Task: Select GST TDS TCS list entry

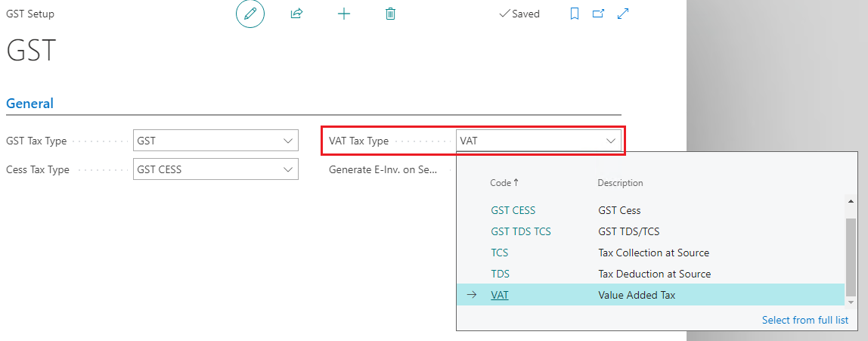Action: click(520, 231)
